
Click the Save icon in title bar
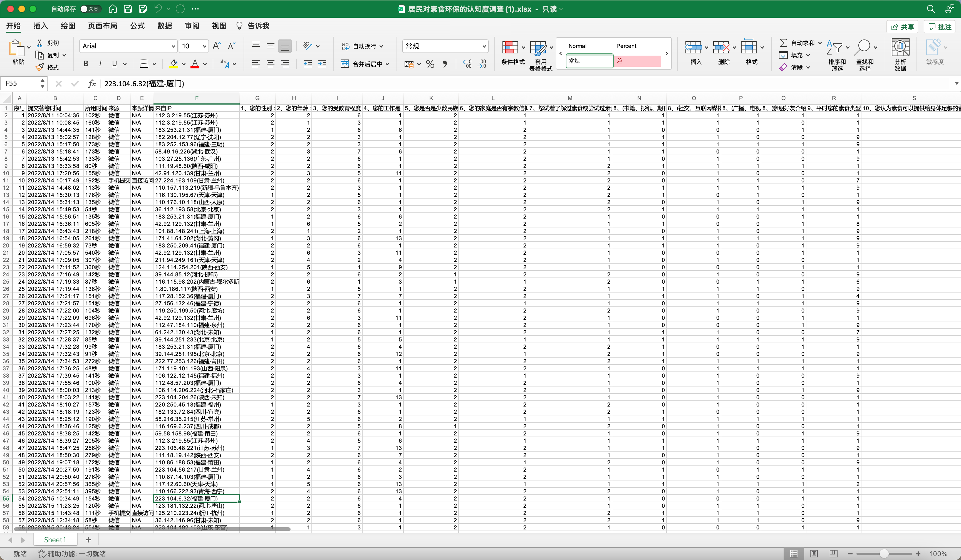pos(128,9)
